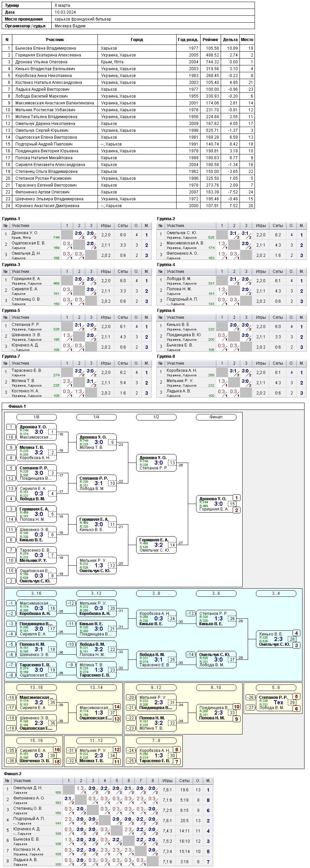Click the 'Финал-1' section heading

click(x=17, y=406)
